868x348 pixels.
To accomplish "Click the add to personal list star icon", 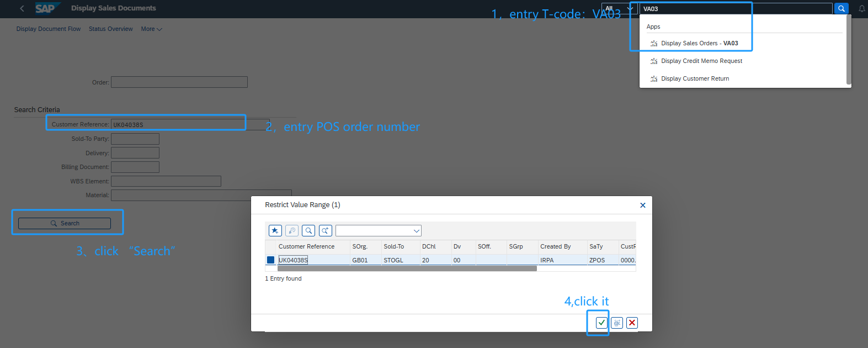I will pyautogui.click(x=275, y=230).
